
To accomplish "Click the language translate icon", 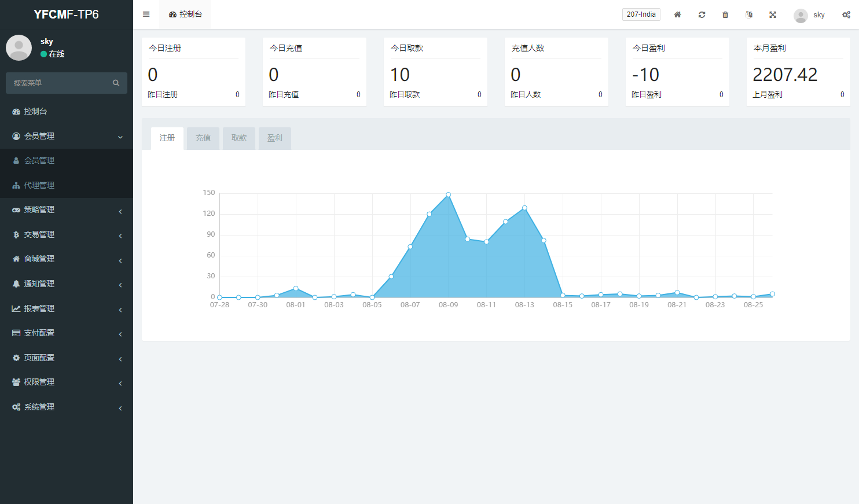I will pyautogui.click(x=749, y=14).
